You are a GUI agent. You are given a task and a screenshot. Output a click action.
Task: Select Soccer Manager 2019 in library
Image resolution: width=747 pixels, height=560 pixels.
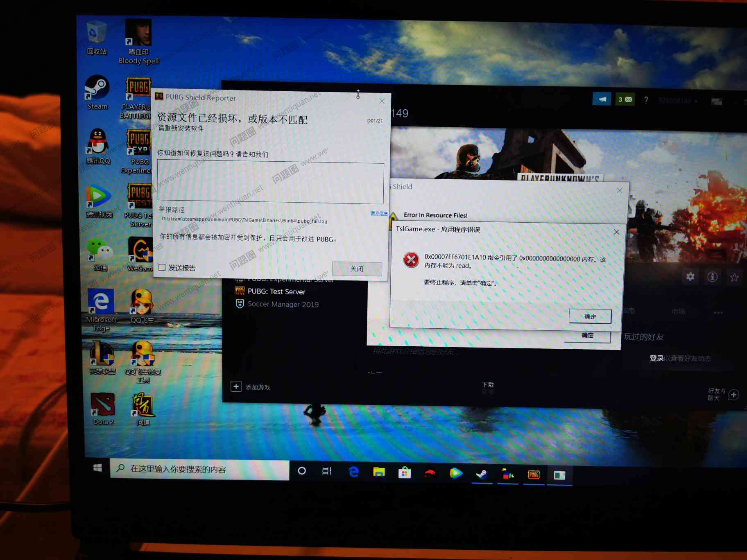coord(283,304)
